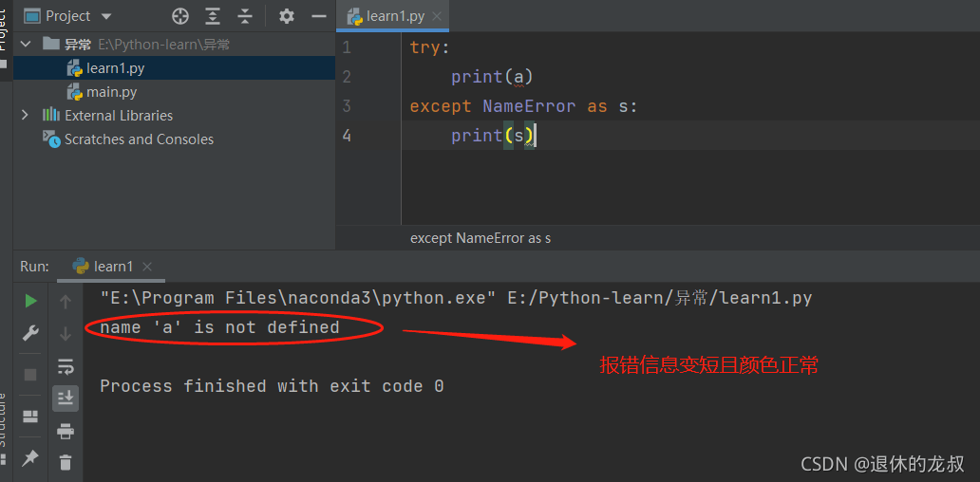Click 'print(a)' on code line 2
The width and height of the screenshot is (980, 482).
click(492, 77)
